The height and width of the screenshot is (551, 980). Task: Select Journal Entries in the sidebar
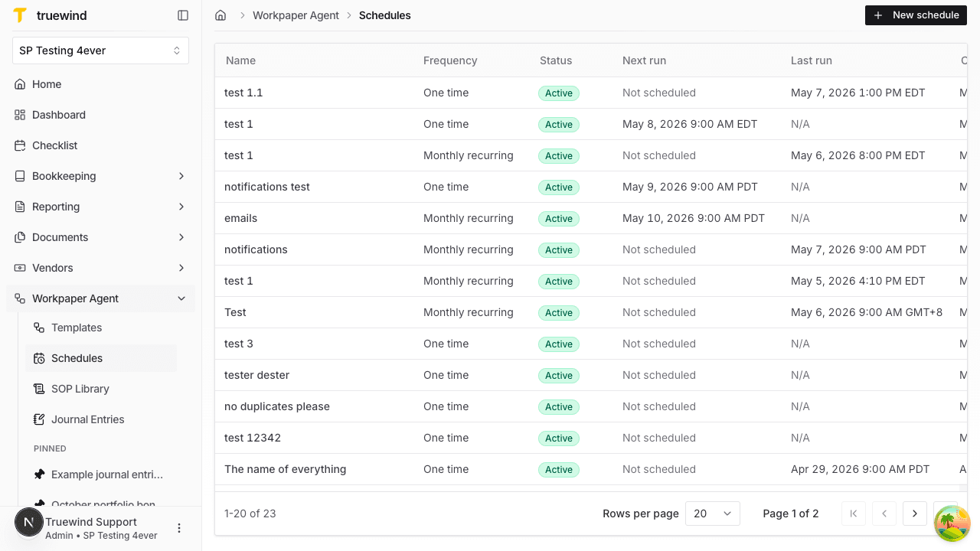coord(101,419)
